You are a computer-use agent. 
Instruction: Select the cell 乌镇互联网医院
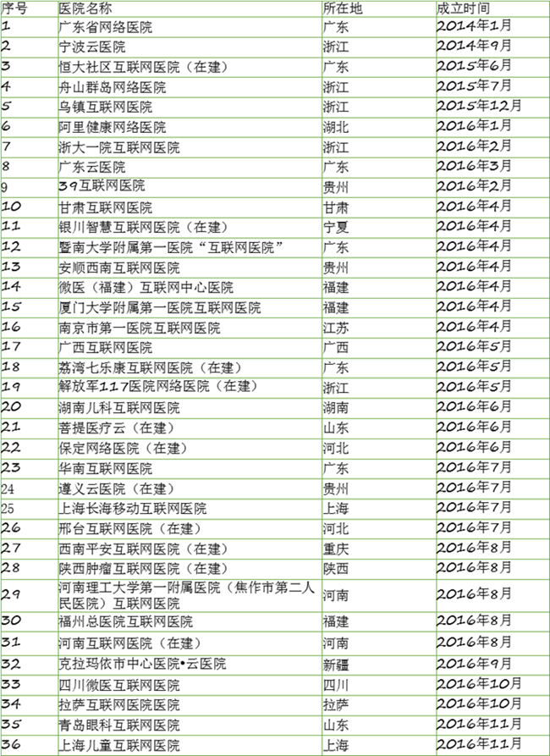[190, 107]
